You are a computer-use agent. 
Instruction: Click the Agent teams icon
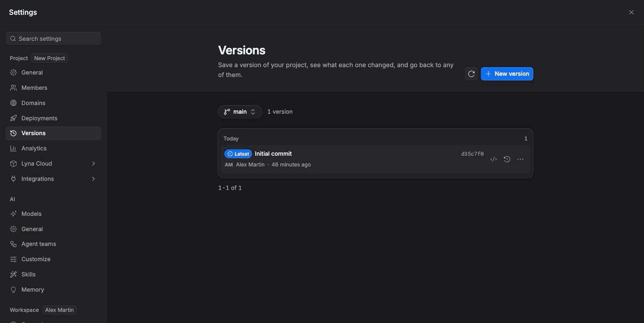coord(13,244)
